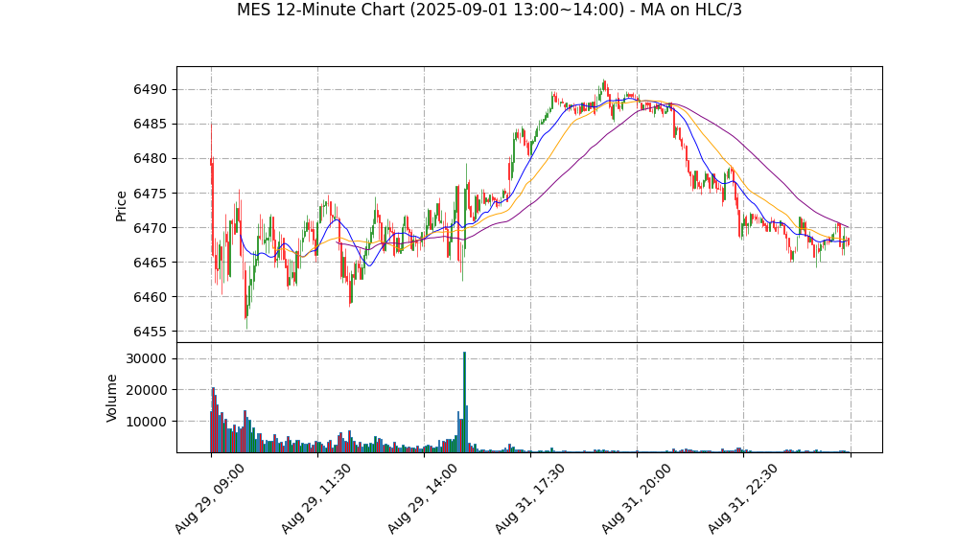Image resolution: width=980 pixels, height=551 pixels.
Task: Click the 6460 price axis label
Action: click(150, 297)
